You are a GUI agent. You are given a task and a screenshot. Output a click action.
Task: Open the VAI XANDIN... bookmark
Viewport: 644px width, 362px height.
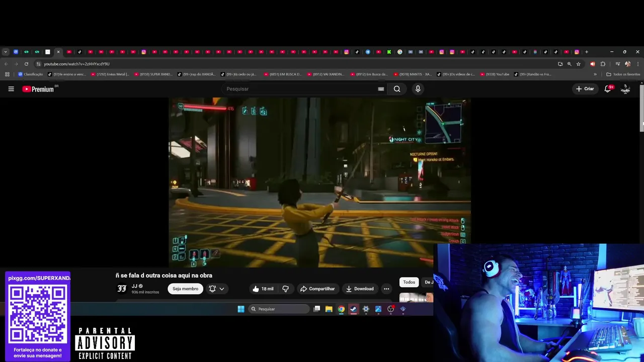click(326, 74)
